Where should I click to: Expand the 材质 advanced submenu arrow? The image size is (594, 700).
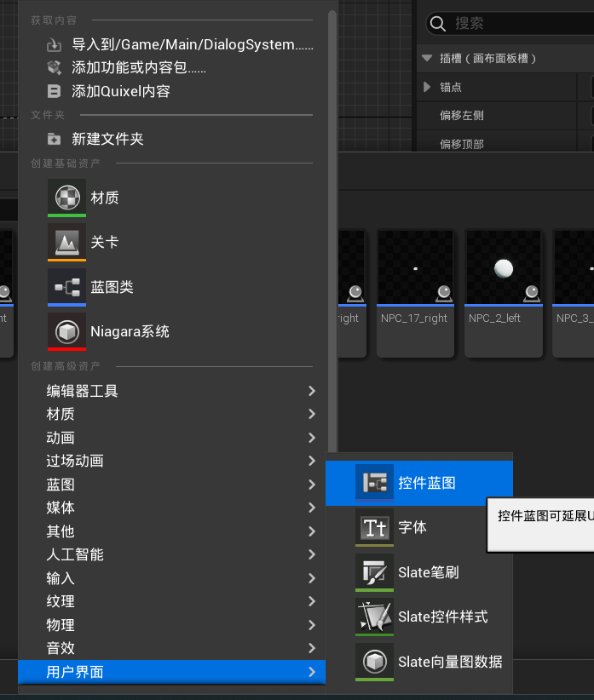(x=312, y=414)
